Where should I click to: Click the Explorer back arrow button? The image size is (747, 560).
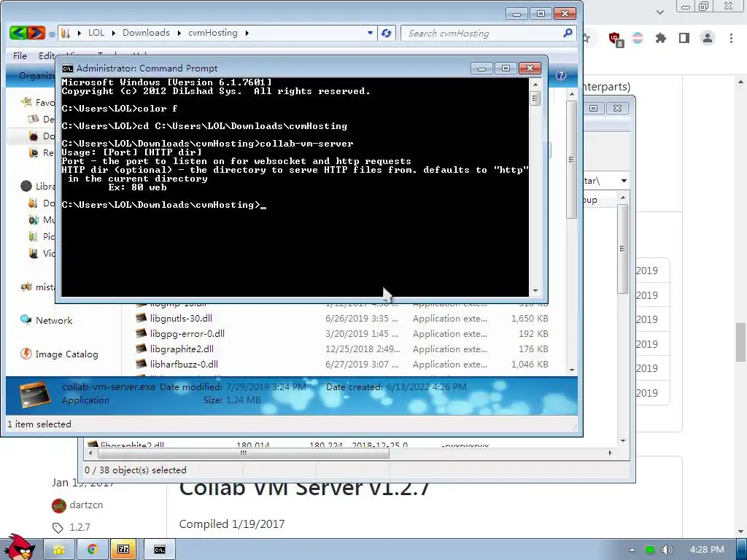pyautogui.click(x=18, y=33)
